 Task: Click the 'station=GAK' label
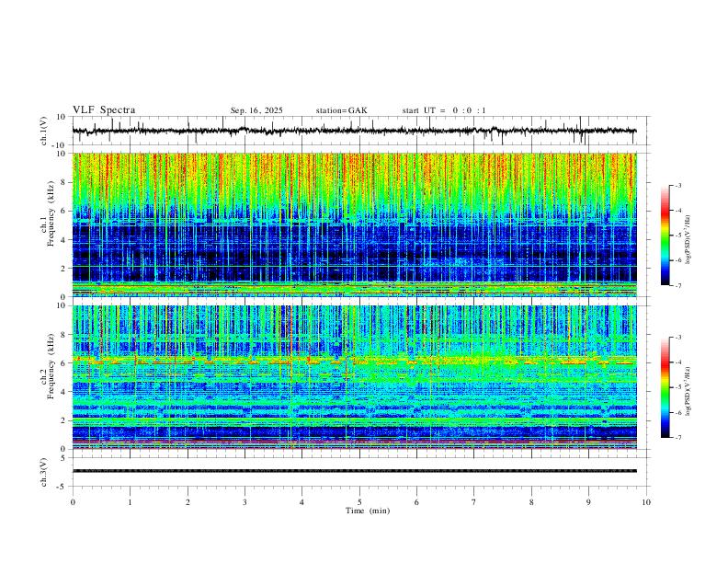[341, 110]
